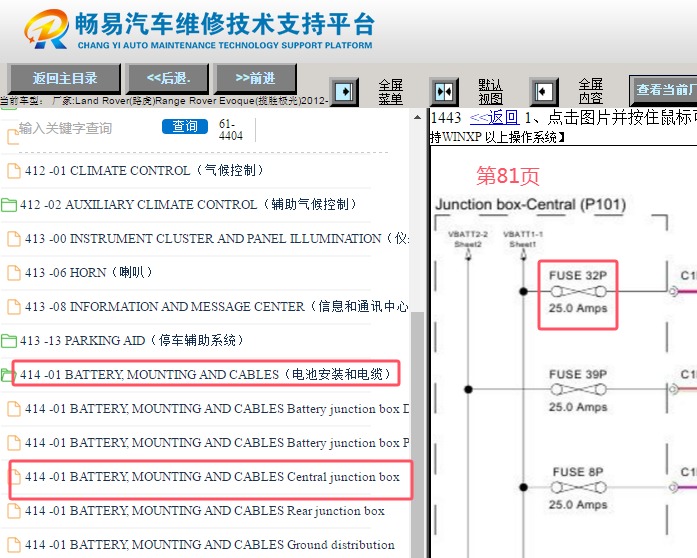The height and width of the screenshot is (558, 697).
Task: Click the 61-4404 count text
Action: (231, 130)
